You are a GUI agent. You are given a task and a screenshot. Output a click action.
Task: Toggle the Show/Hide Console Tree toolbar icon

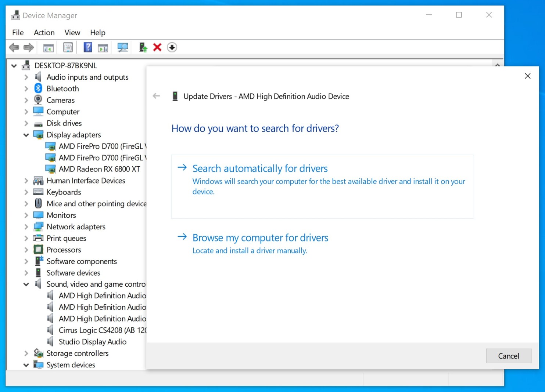49,47
